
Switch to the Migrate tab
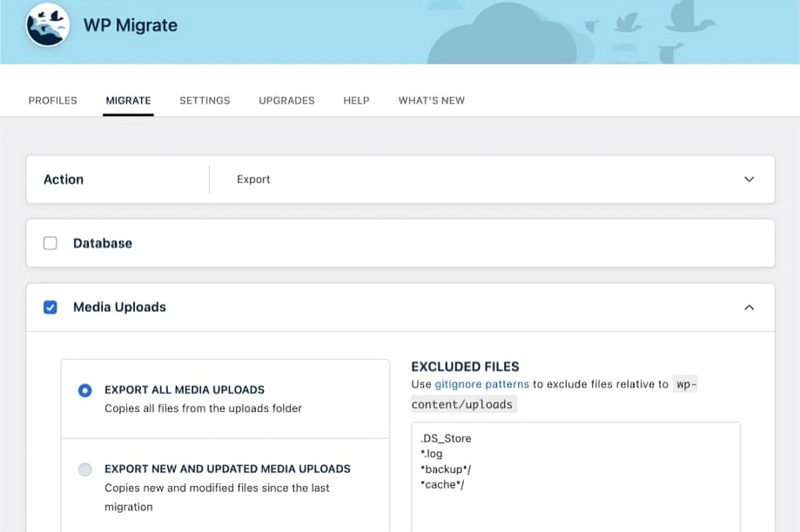[x=128, y=100]
